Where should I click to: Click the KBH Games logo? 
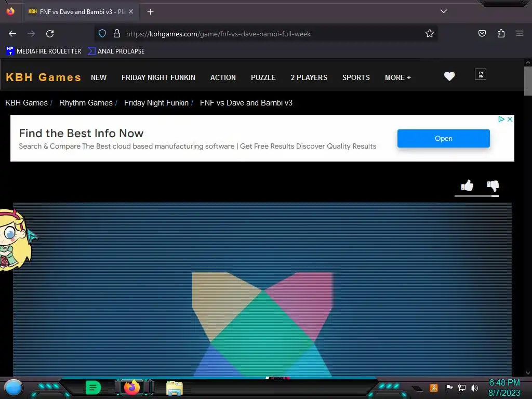tap(44, 77)
